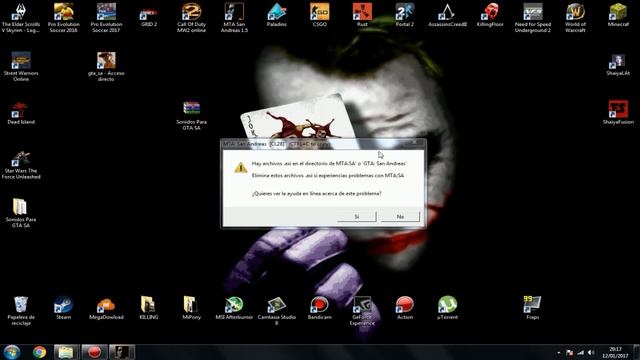The width and height of the screenshot is (640, 360).
Task: Select the Minecraft desktop icon
Action: point(618,16)
